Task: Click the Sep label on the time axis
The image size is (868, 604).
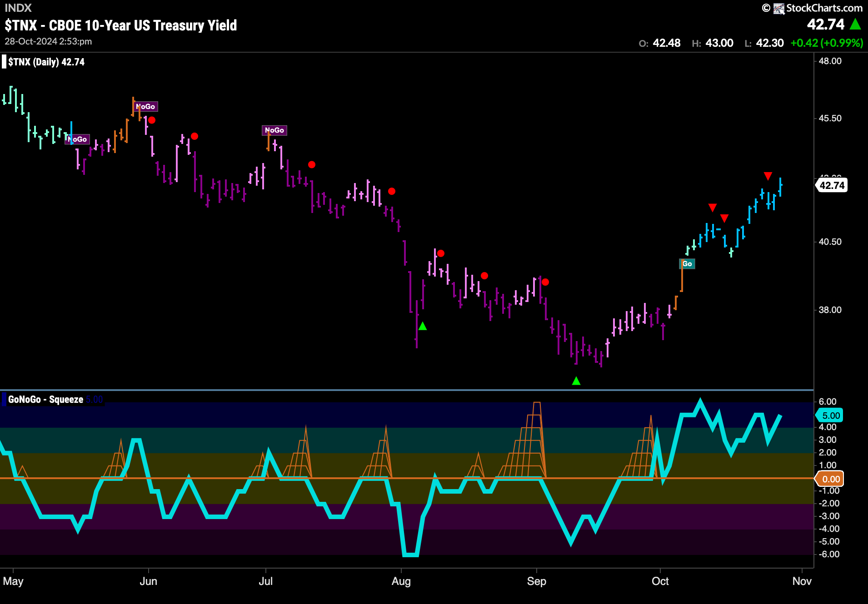Action: coord(537,581)
